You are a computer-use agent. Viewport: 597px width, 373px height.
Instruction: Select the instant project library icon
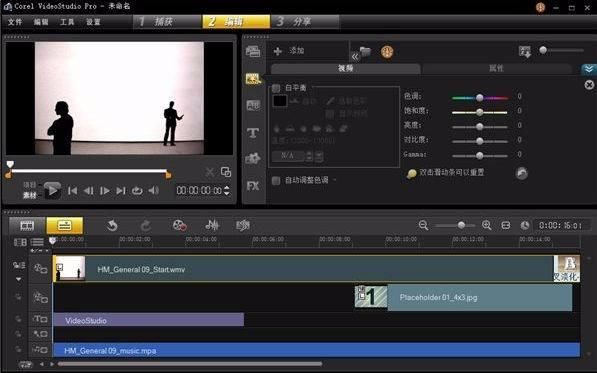(253, 78)
